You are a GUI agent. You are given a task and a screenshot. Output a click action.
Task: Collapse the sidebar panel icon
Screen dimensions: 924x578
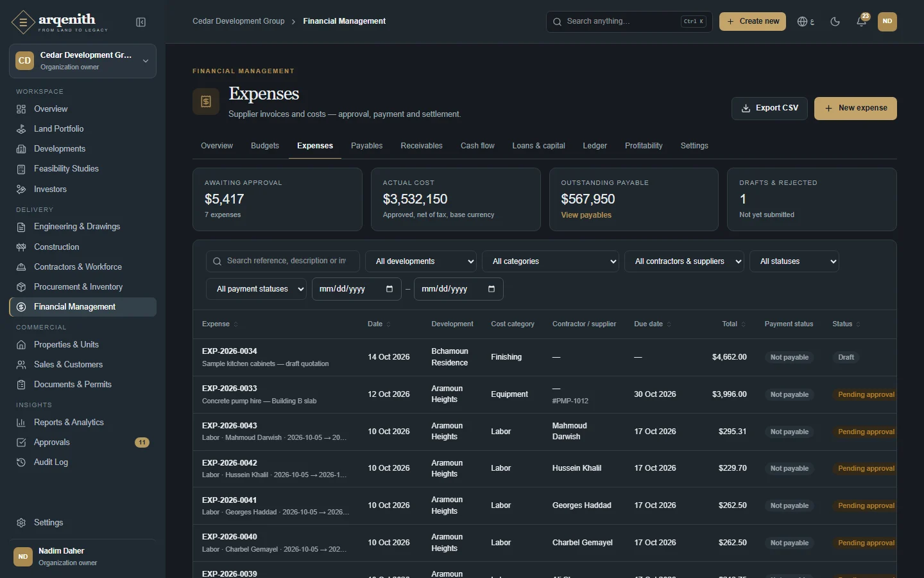pyautogui.click(x=141, y=22)
